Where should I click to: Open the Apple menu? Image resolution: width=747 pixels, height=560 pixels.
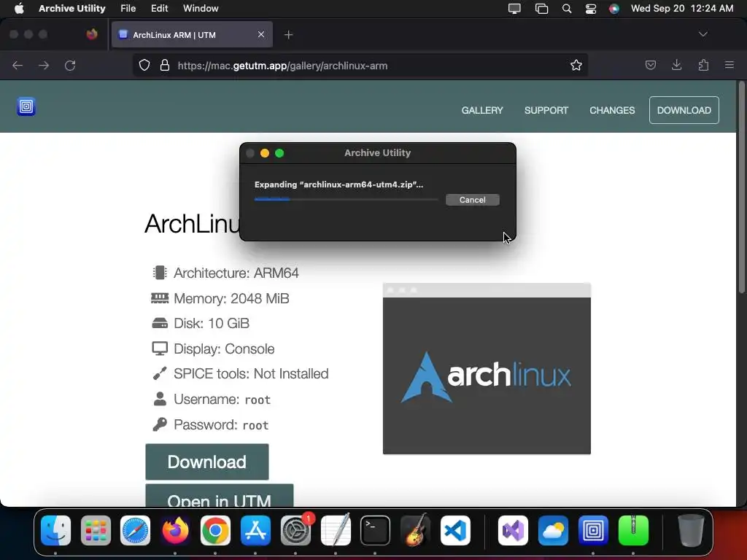[19, 8]
